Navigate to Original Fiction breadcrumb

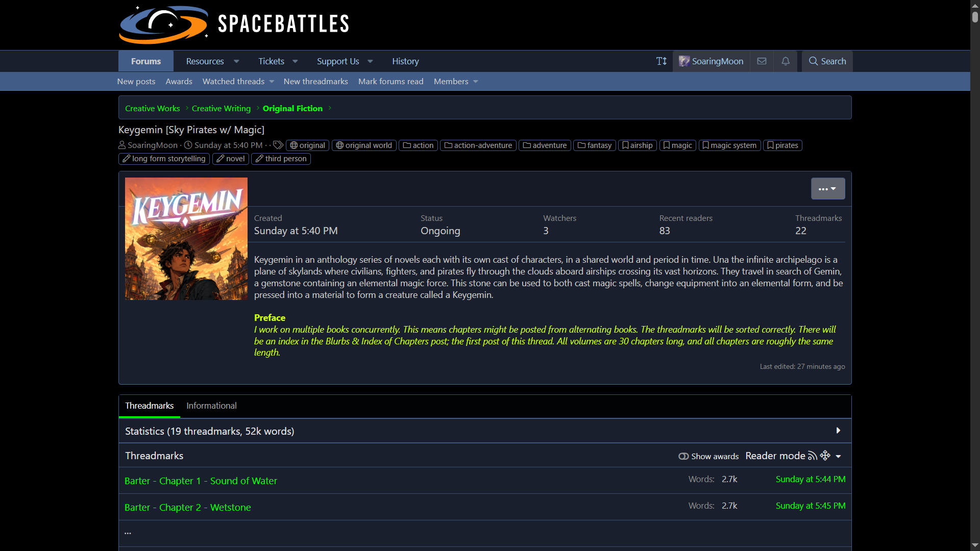[x=292, y=108]
